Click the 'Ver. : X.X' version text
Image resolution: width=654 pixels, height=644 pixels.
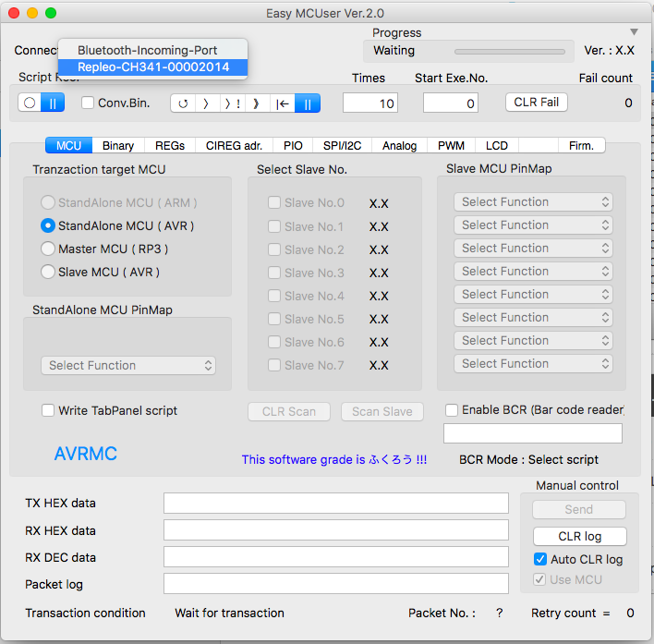pos(609,51)
